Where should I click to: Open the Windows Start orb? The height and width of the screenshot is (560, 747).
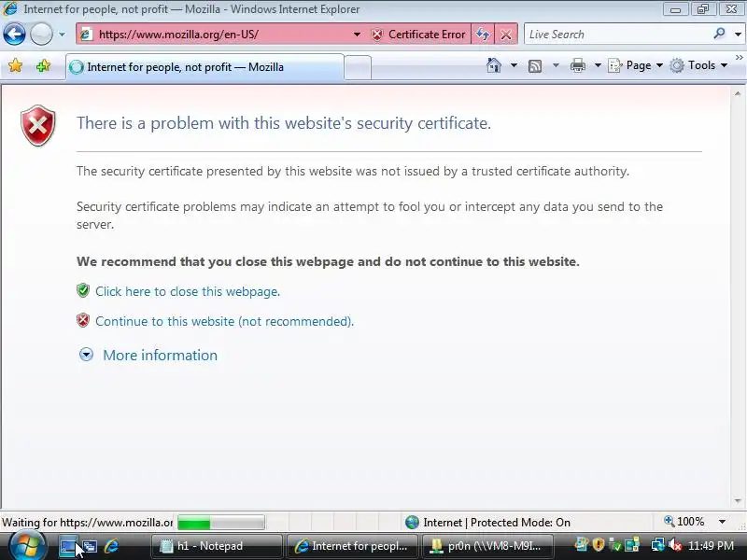[27, 546]
